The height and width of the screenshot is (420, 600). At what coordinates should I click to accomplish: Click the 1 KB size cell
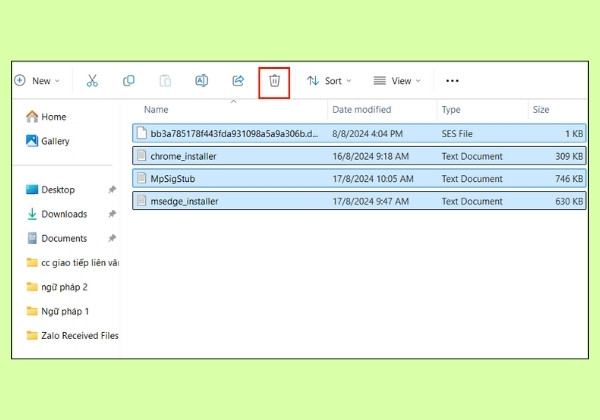tap(574, 134)
